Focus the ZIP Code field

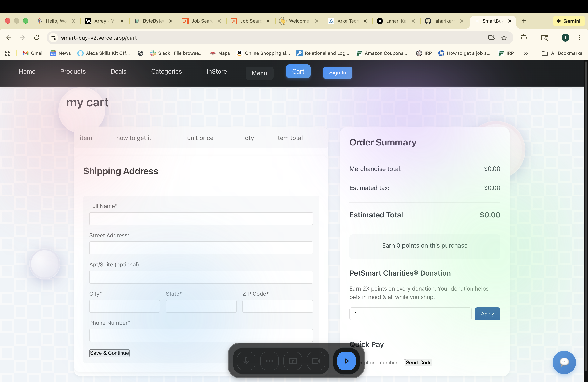pos(278,306)
